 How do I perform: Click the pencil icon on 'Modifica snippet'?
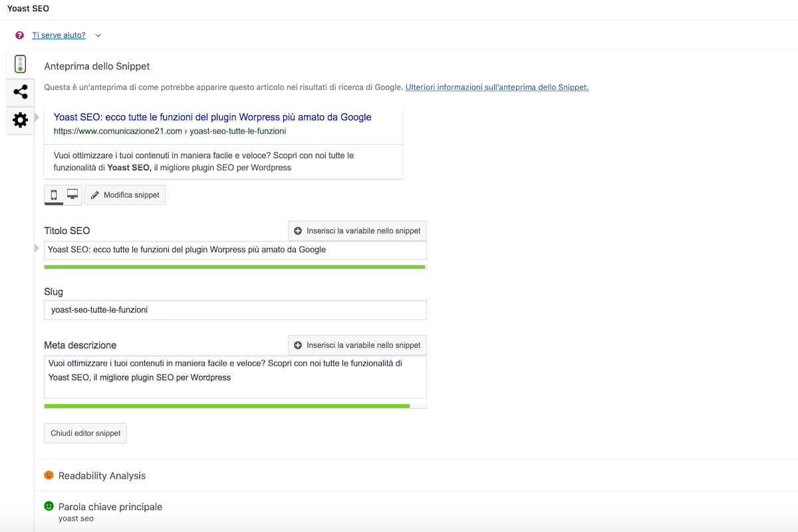95,196
